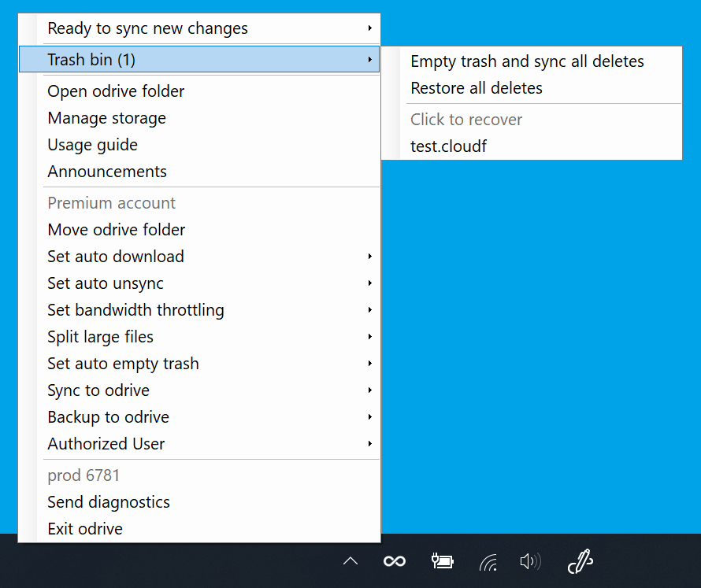View Announcements

[199, 172]
